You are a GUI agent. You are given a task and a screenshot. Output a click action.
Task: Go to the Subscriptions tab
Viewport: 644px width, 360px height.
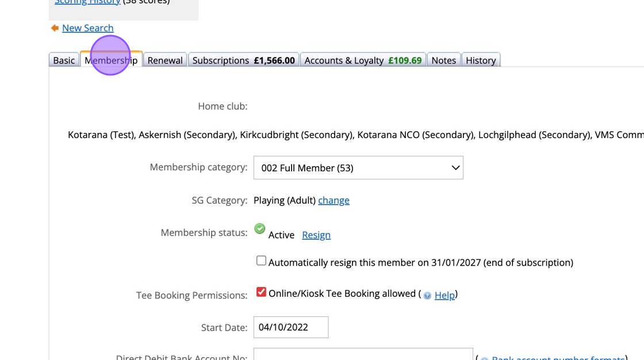pos(243,60)
